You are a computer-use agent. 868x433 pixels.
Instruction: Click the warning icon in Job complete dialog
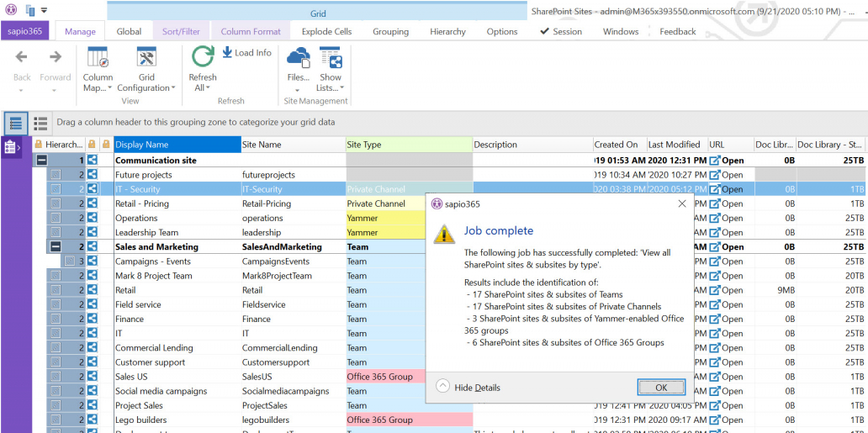coord(444,233)
